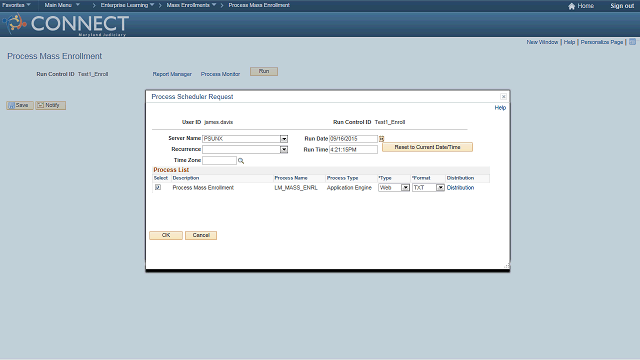Click Process Mass Enrollment breadcrumb

[259, 5]
